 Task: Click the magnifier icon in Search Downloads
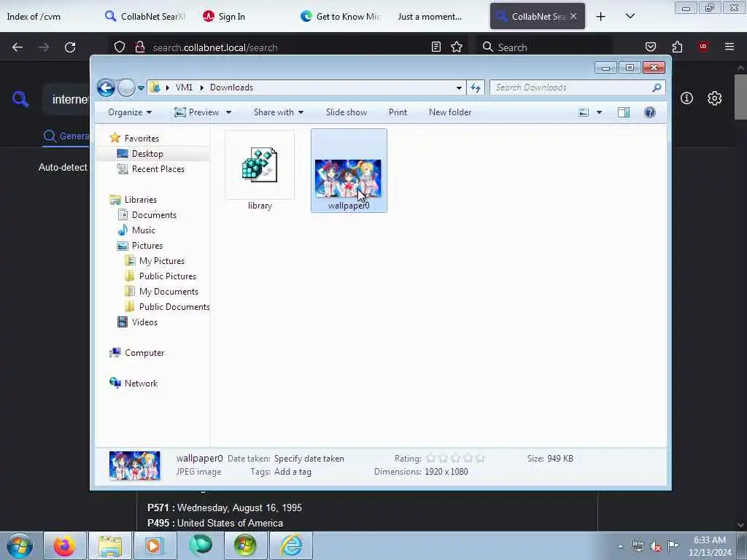[657, 87]
